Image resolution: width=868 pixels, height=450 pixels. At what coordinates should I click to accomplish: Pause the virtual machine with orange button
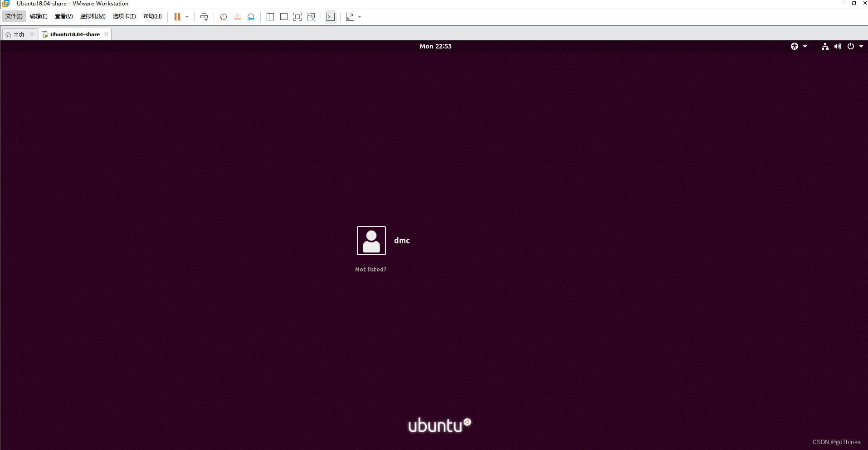[177, 17]
